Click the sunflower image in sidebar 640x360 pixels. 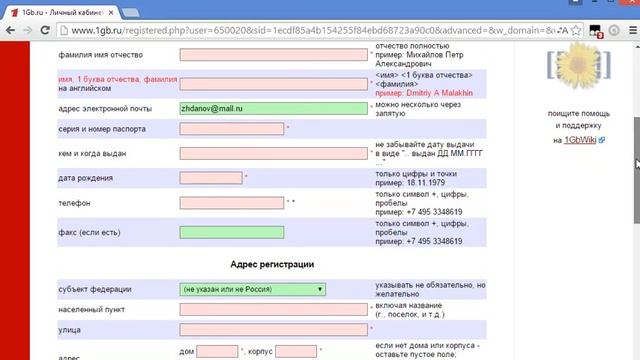click(579, 66)
